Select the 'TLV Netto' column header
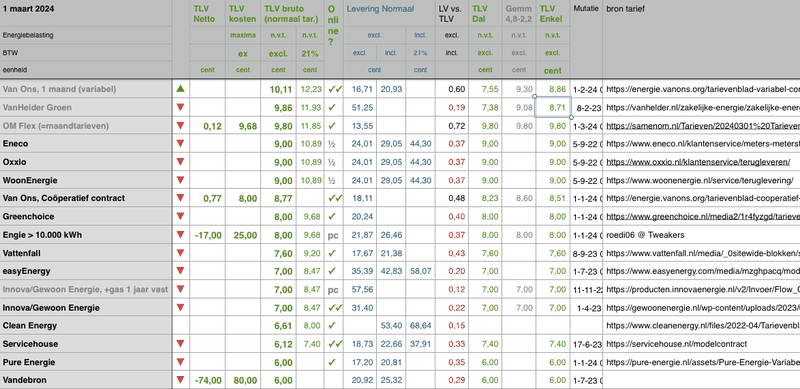 [x=207, y=14]
